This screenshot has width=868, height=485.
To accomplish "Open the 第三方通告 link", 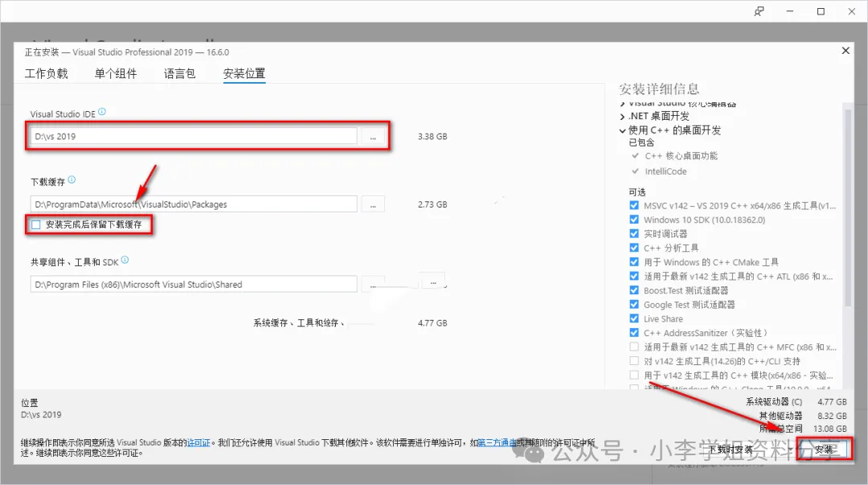I will point(497,443).
